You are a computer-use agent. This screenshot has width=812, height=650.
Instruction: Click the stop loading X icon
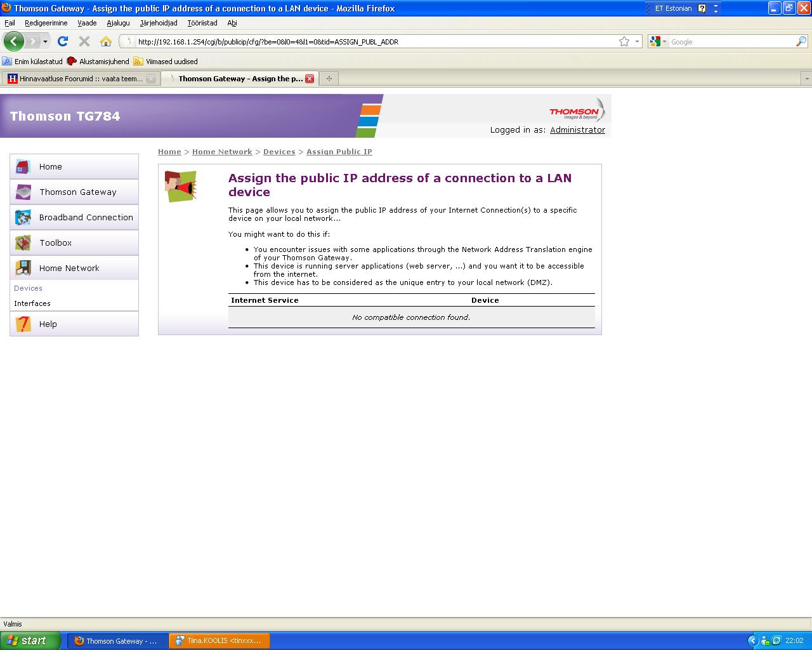click(84, 41)
